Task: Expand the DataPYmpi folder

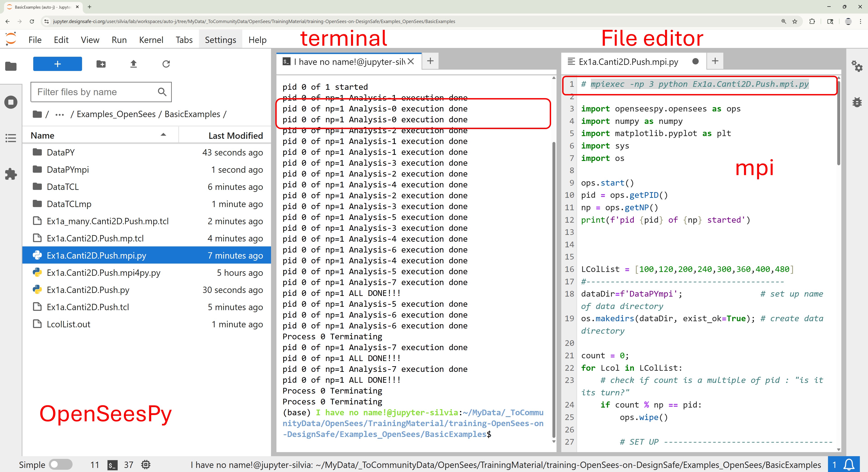Action: pos(68,170)
